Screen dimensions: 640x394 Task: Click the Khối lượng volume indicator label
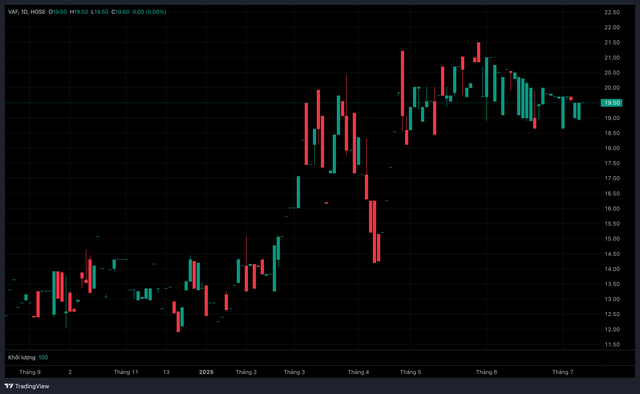coord(22,357)
